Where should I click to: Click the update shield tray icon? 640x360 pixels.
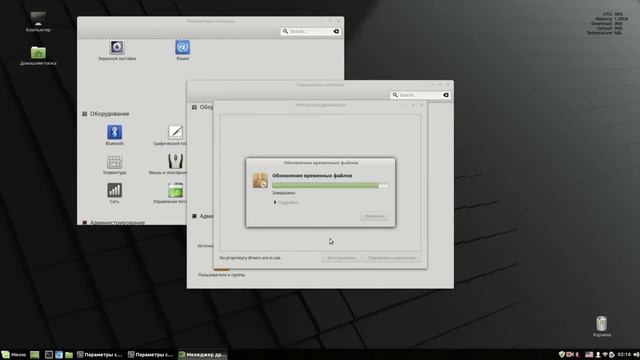[x=562, y=354]
